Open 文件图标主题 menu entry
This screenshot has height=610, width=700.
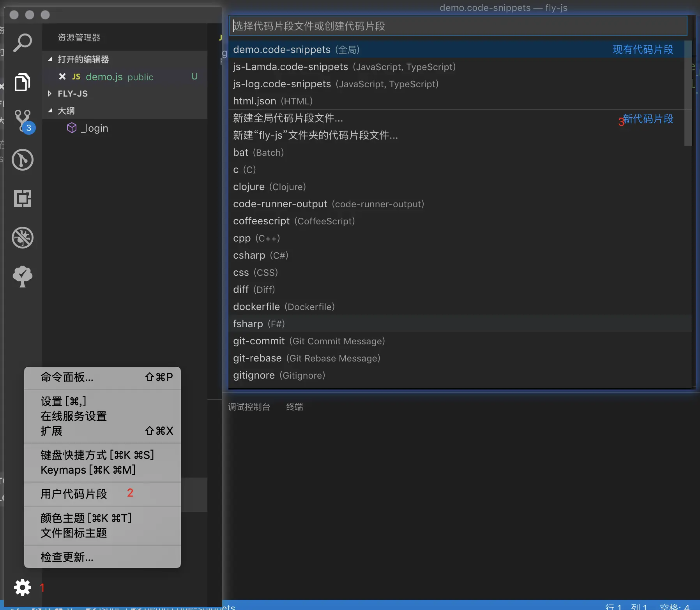[103, 533]
